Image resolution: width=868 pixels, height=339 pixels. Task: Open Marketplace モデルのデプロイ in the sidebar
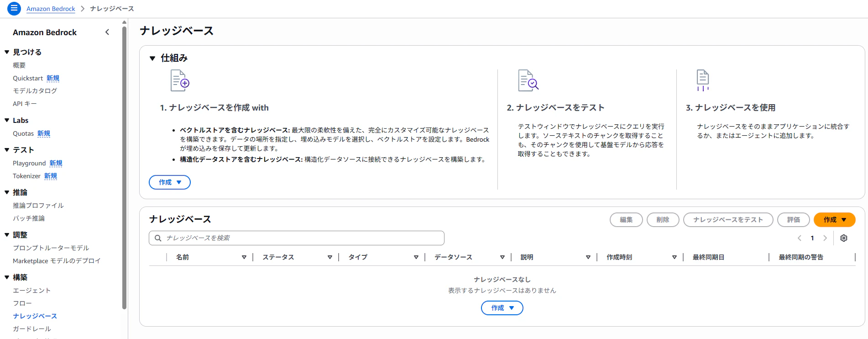[57, 261]
